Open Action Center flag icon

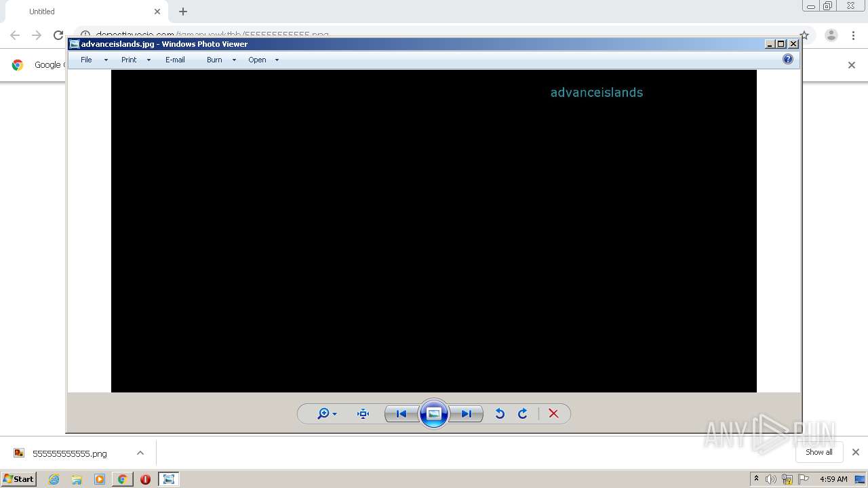pyautogui.click(x=804, y=479)
